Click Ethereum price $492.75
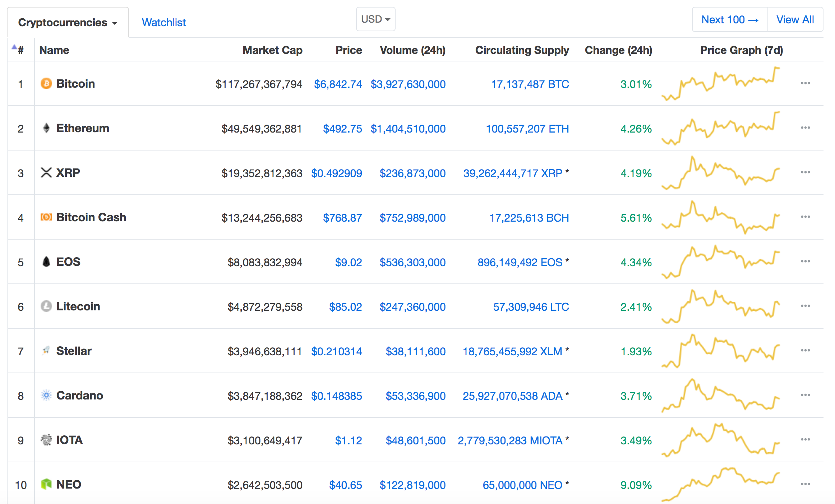The height and width of the screenshot is (504, 835). [342, 129]
